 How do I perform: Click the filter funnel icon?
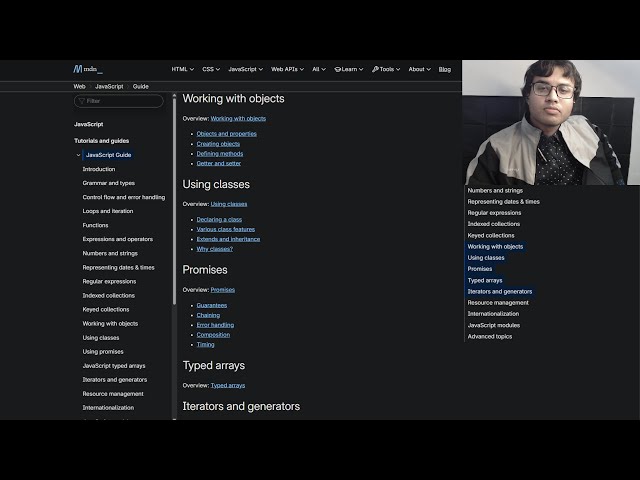click(82, 101)
